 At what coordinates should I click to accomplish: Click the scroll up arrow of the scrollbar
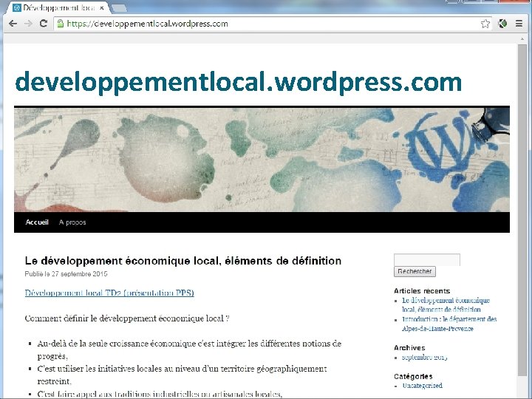pos(522,39)
